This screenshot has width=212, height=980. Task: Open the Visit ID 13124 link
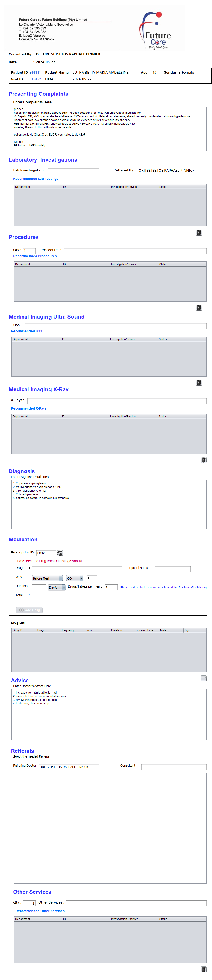pyautogui.click(x=37, y=79)
